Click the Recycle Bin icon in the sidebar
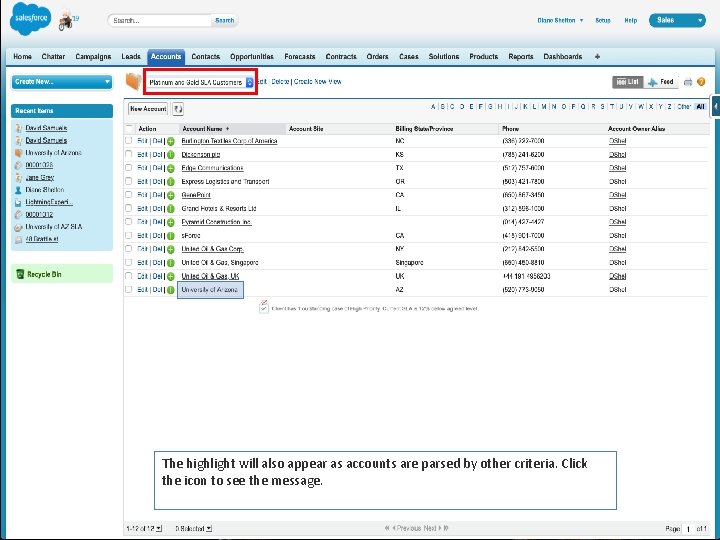The height and width of the screenshot is (540, 720). (x=20, y=274)
